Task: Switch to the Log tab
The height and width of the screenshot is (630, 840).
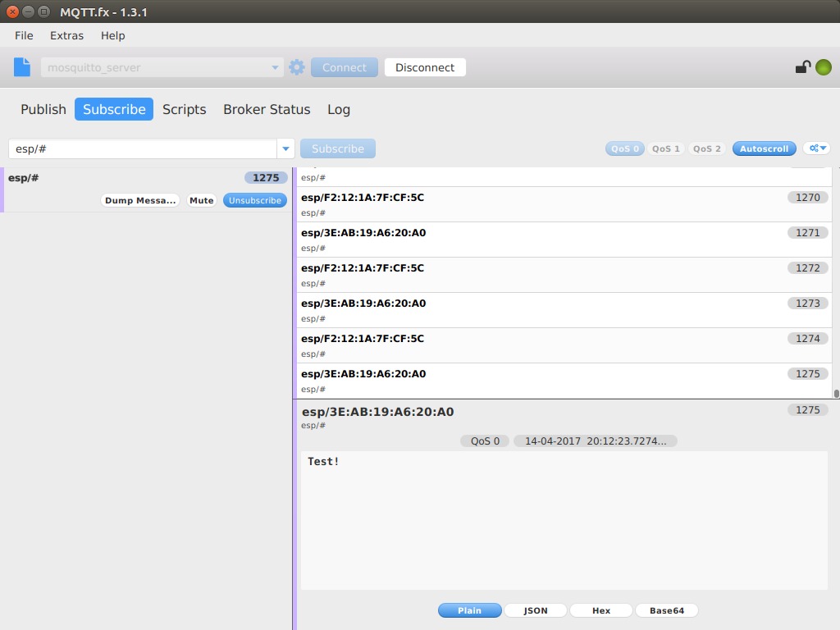Action: (339, 109)
